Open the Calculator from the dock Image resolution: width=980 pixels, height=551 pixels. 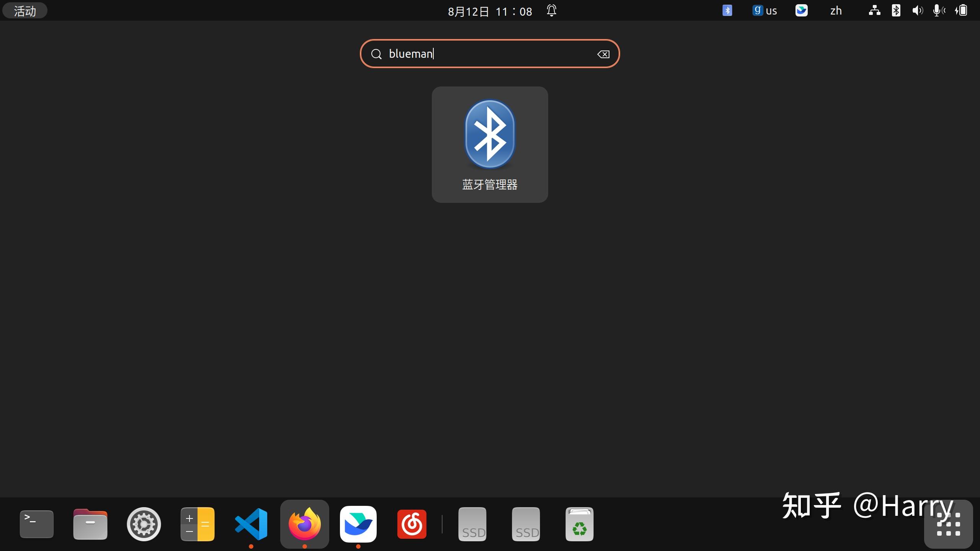[x=198, y=524]
